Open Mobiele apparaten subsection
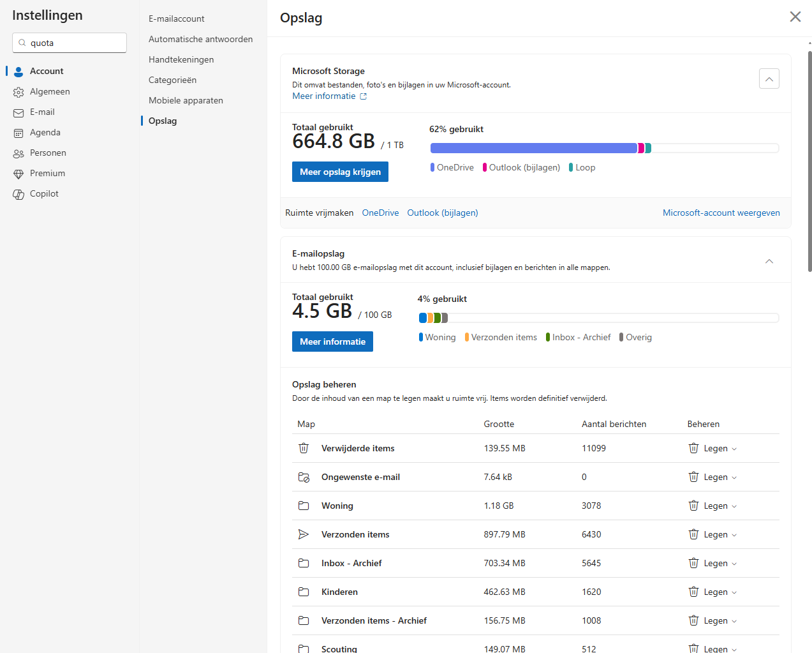The image size is (812, 653). coord(186,100)
